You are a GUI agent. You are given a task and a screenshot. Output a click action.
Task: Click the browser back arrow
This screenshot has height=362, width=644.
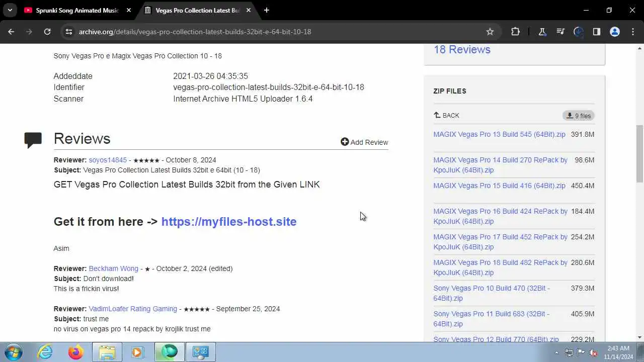[x=11, y=32]
